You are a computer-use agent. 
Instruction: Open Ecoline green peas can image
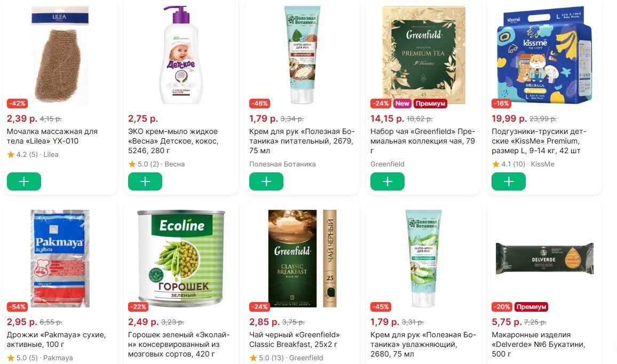point(181,258)
